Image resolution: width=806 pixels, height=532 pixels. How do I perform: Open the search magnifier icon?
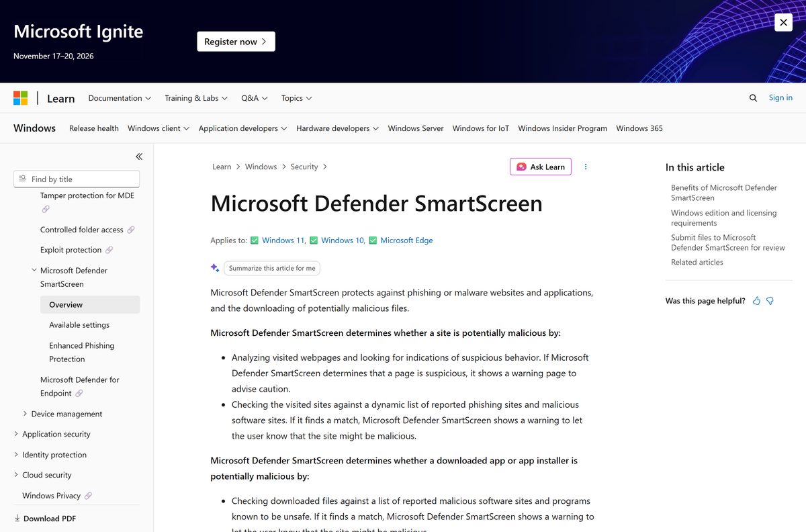coord(753,98)
